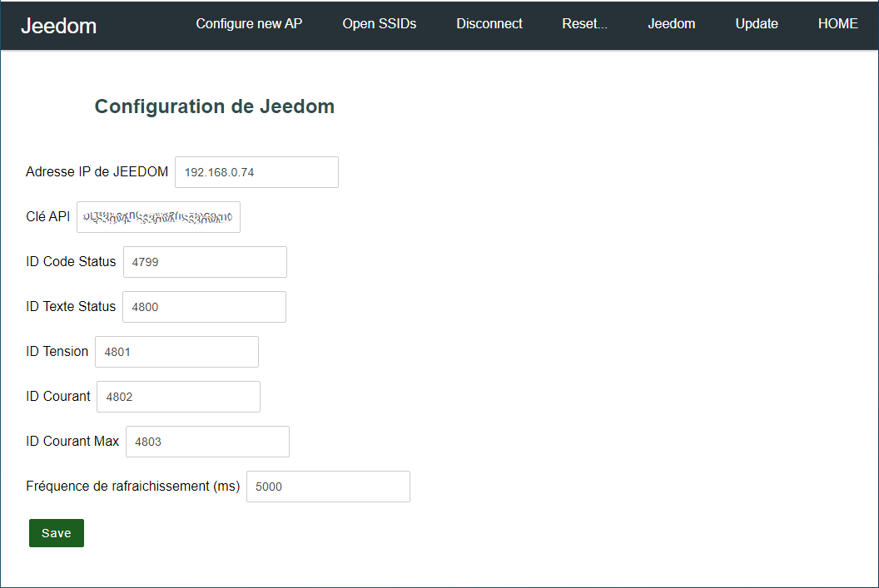879x588 pixels.
Task: Click the Clé API label
Action: point(47,217)
